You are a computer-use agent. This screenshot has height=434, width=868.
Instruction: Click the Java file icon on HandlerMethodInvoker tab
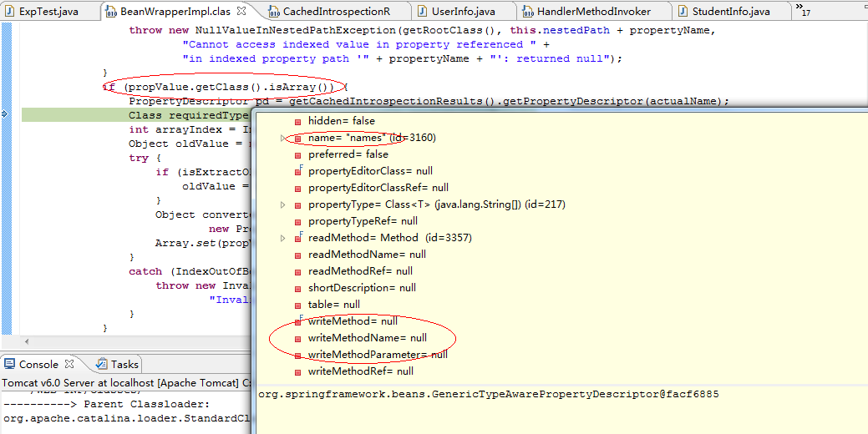click(527, 11)
